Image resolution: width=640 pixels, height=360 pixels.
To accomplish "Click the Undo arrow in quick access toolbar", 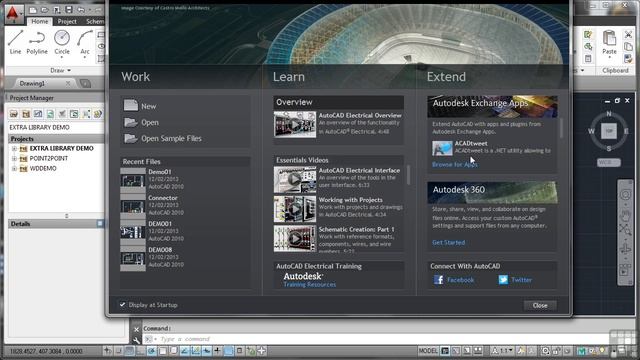I will (x=81, y=9).
